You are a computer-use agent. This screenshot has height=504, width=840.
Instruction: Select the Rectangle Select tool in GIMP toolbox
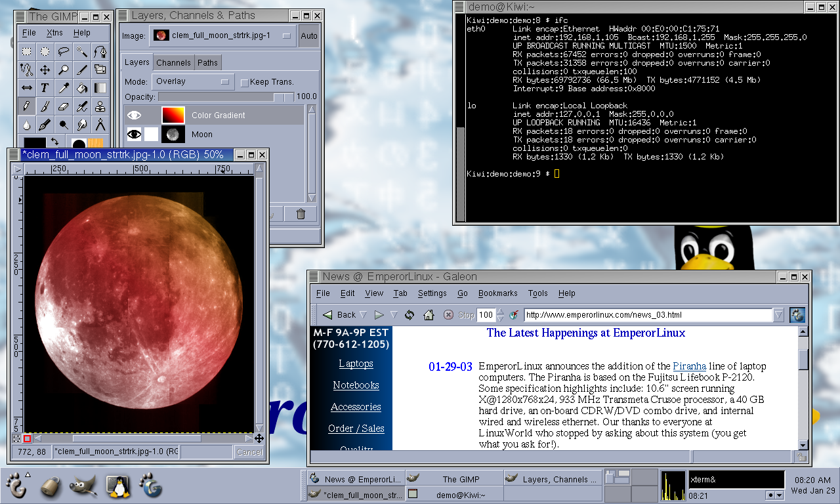click(26, 51)
